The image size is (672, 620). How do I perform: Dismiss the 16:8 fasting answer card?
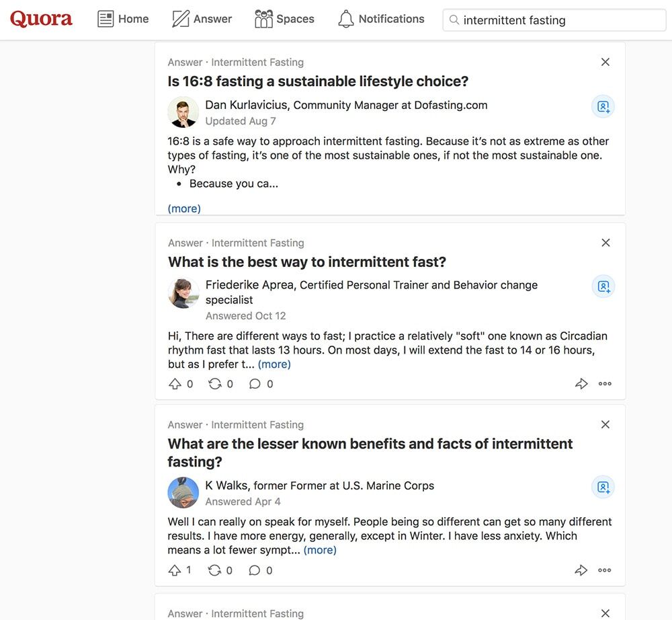(605, 62)
